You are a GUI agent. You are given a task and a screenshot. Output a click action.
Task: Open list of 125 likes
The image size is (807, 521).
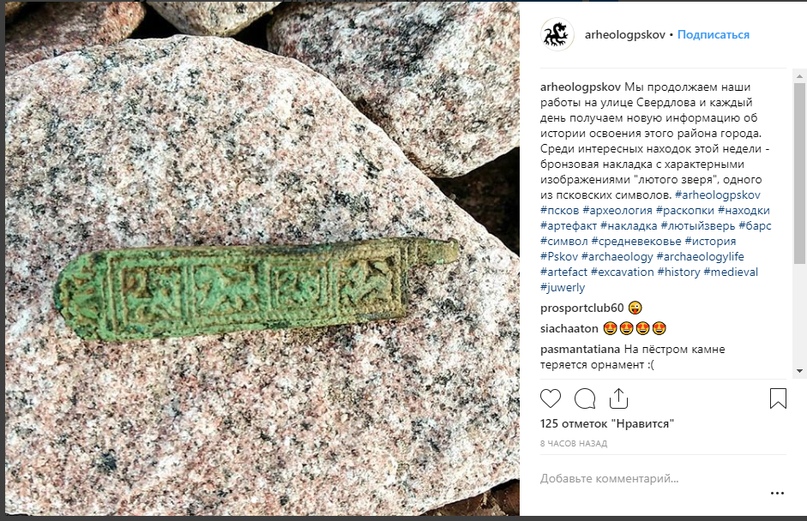(x=607, y=424)
